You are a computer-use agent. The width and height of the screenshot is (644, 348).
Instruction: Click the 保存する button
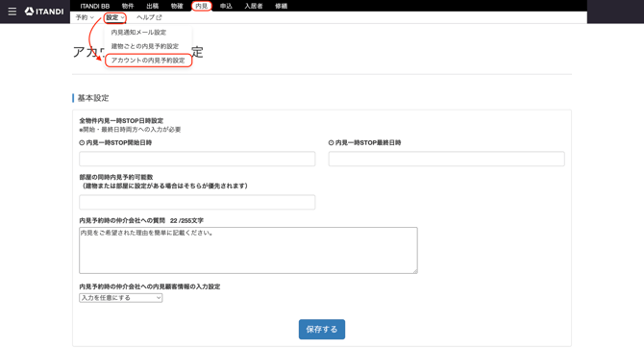pyautogui.click(x=322, y=329)
